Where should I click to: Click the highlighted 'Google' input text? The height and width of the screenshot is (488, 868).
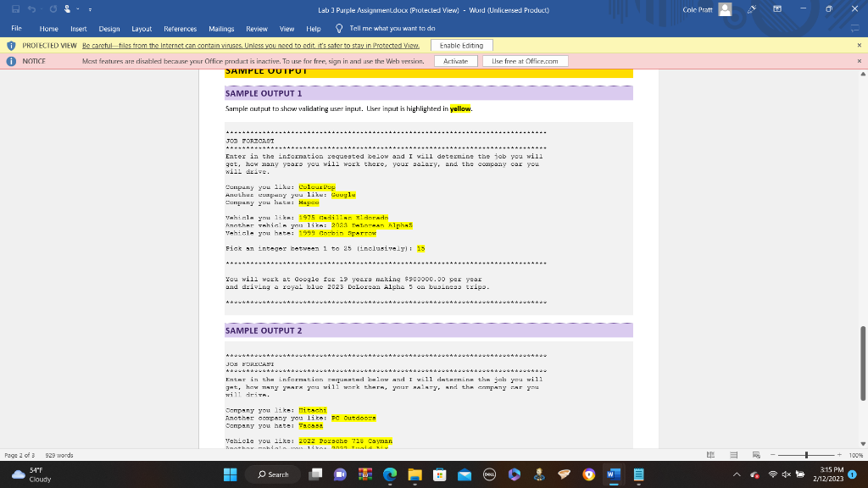(x=343, y=195)
